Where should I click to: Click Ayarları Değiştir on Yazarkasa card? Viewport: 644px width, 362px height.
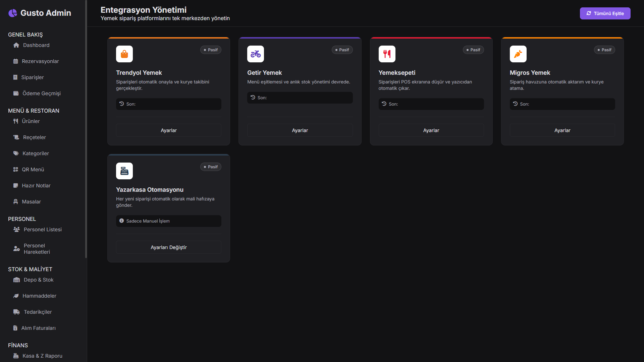point(169,247)
